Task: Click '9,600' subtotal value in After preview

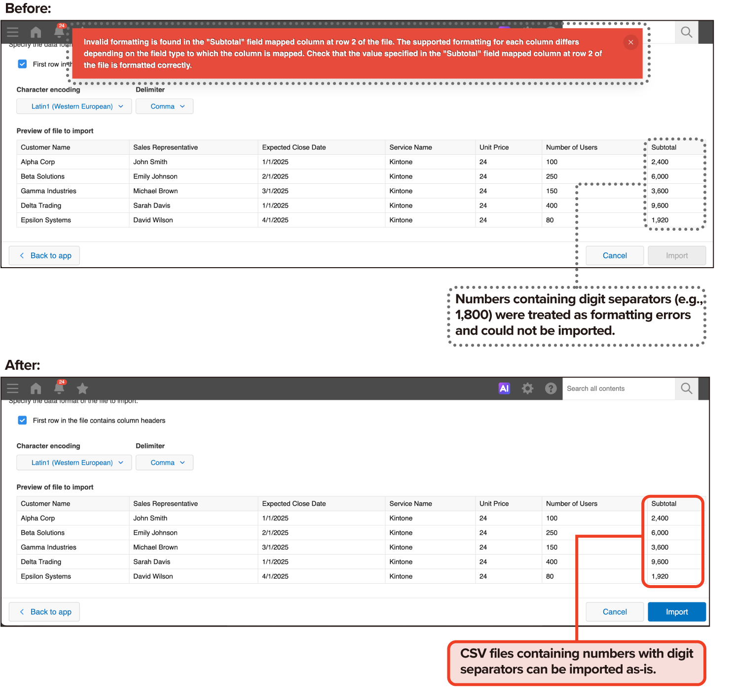Action: pyautogui.click(x=660, y=562)
